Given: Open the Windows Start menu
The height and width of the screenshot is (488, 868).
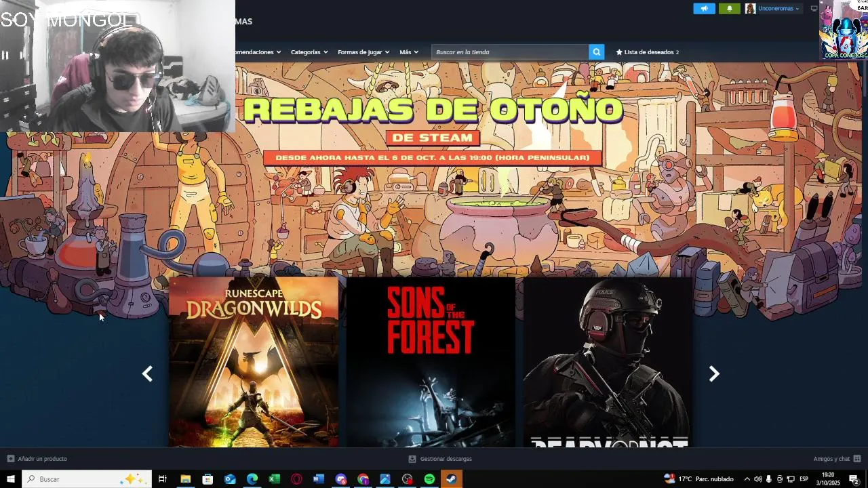Looking at the screenshot, I should click(x=11, y=479).
